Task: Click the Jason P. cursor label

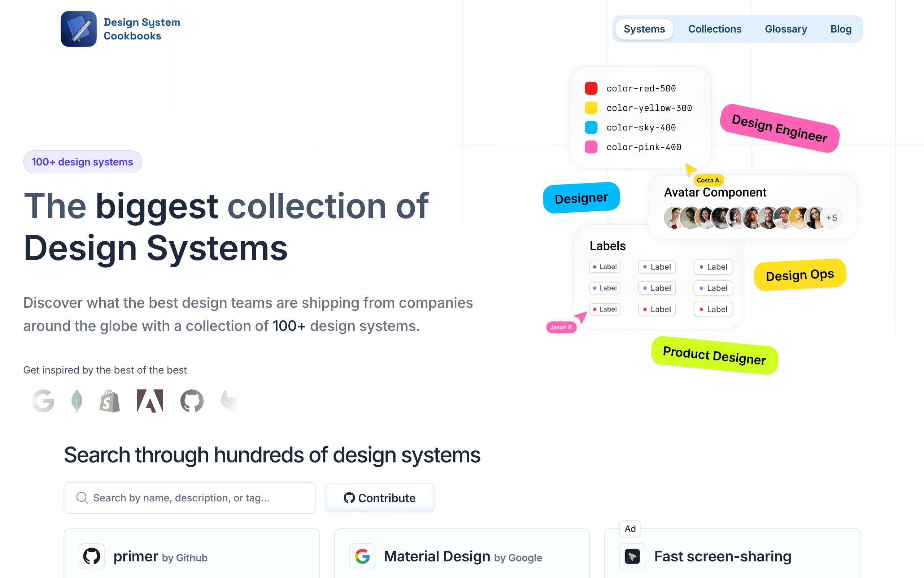Action: (561, 327)
